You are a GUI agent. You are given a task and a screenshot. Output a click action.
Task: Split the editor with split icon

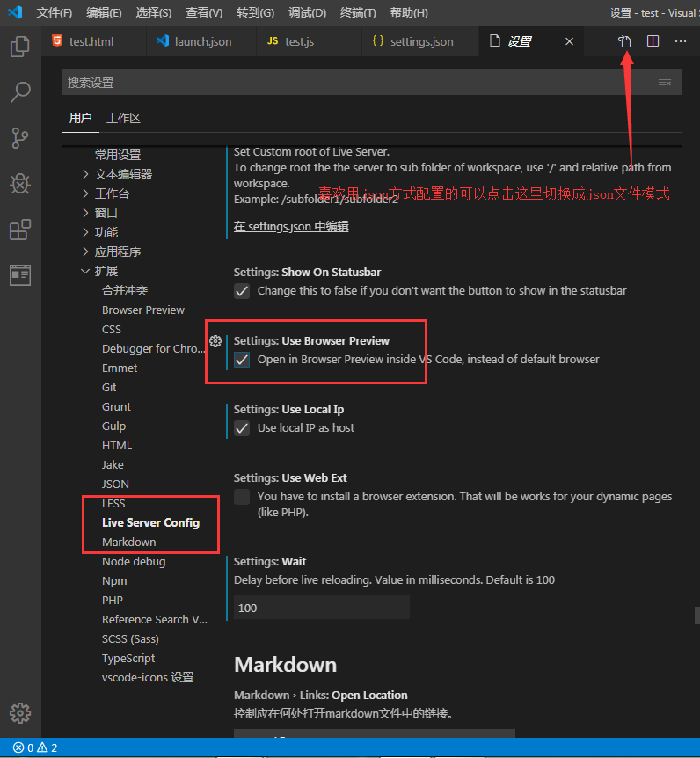653,41
